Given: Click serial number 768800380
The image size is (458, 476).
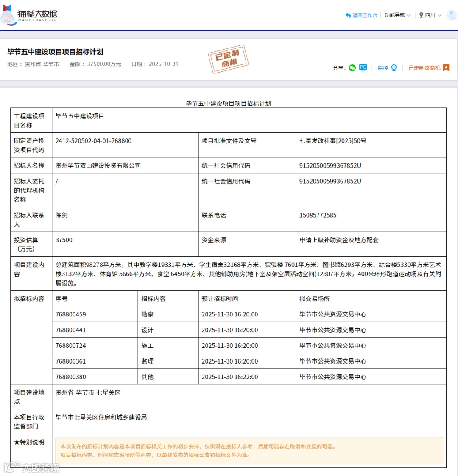Looking at the screenshot, I should point(70,377).
